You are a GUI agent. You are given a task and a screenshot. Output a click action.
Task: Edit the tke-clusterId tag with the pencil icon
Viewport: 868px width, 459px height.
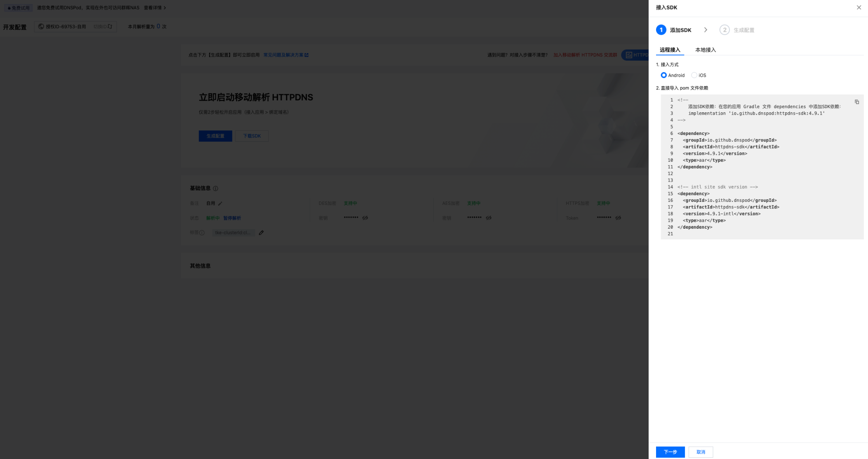[261, 233]
